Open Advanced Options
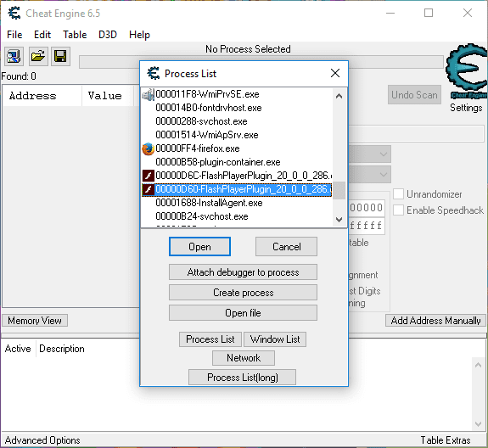 [x=42, y=440]
